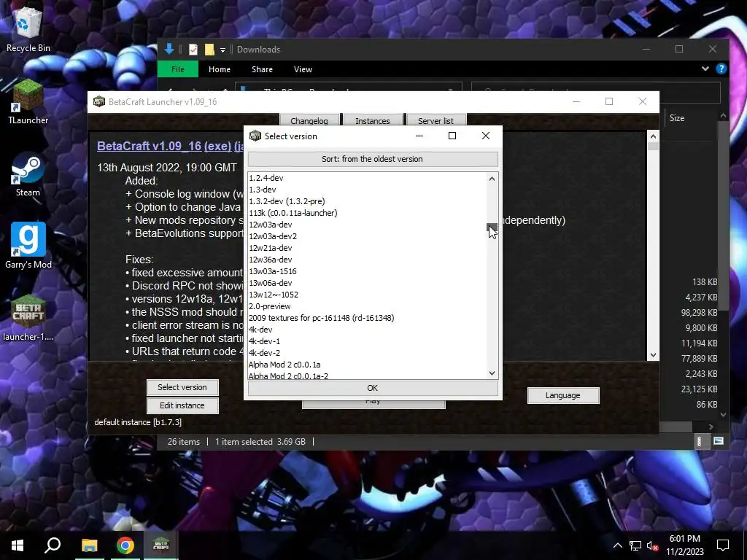Select 13w03a-1516 version
This screenshot has width=747, height=560.
367,271
